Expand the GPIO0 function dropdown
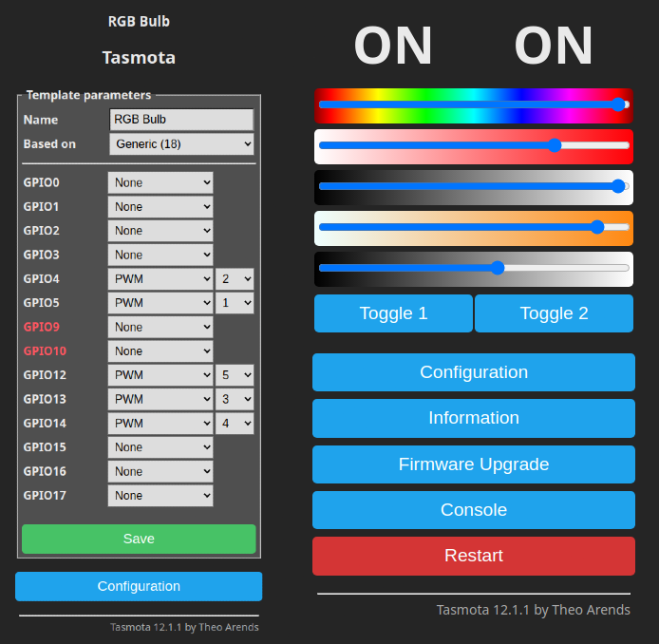The width and height of the screenshot is (659, 644). (x=160, y=182)
